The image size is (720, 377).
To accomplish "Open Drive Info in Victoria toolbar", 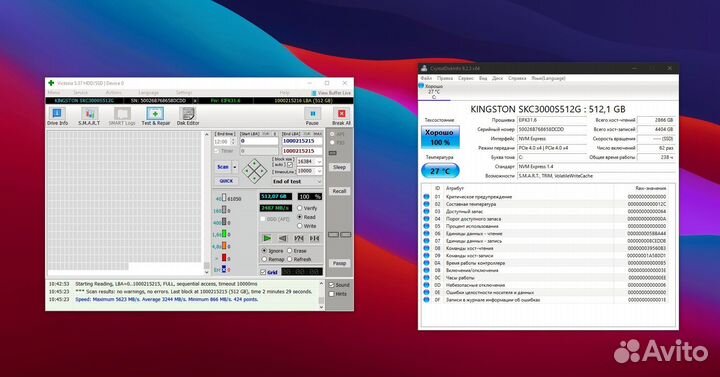I will point(57,116).
